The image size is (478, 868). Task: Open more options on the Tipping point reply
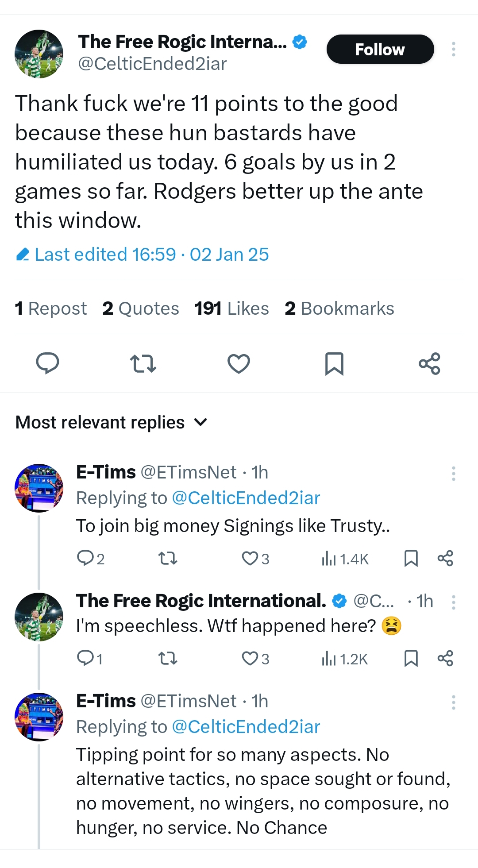tap(453, 702)
